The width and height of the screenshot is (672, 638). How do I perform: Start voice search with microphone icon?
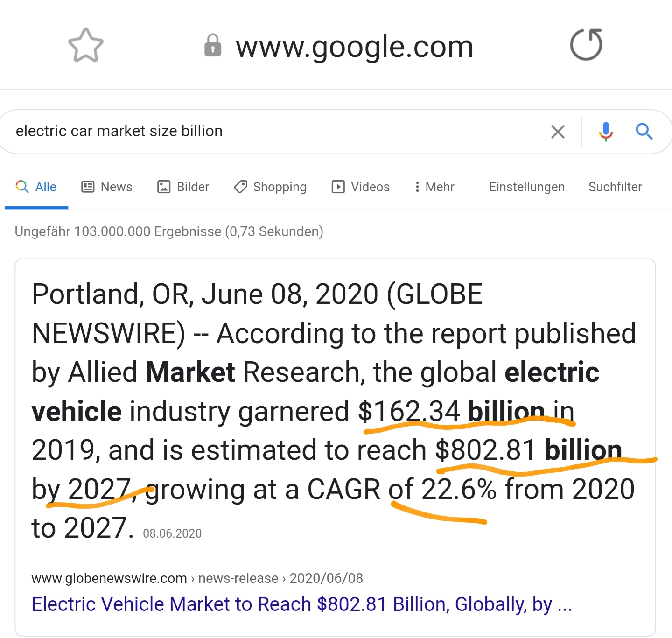(x=606, y=132)
